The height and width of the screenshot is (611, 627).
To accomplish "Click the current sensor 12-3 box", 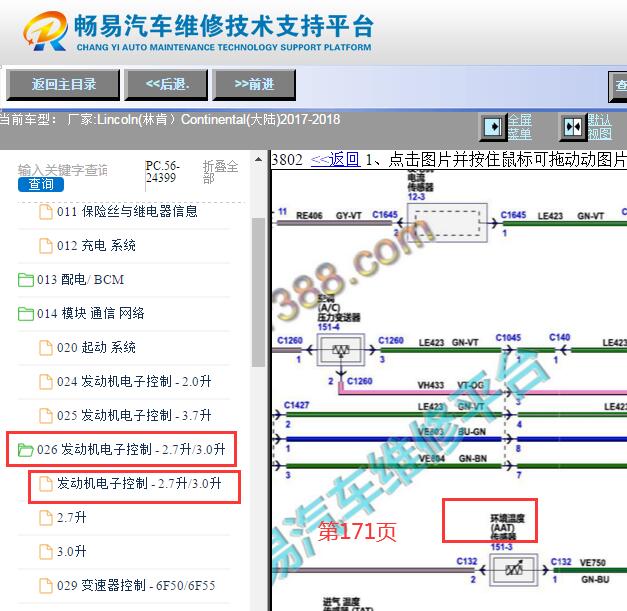I will click(447, 223).
